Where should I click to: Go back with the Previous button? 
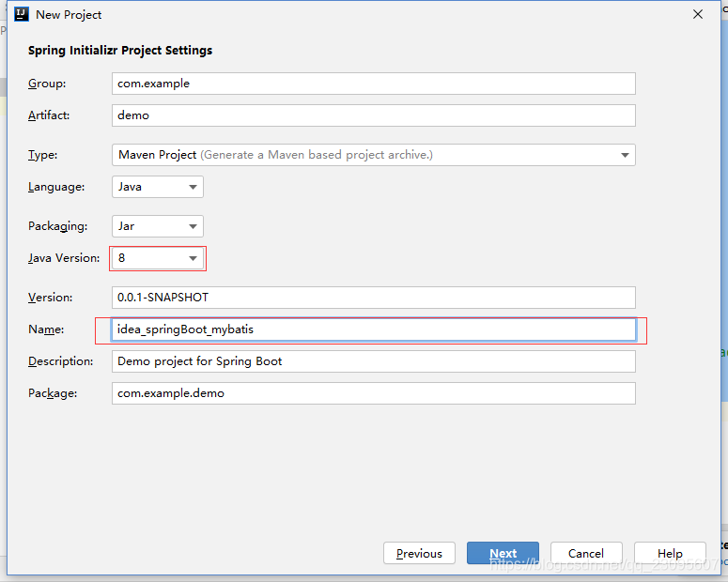click(419, 553)
